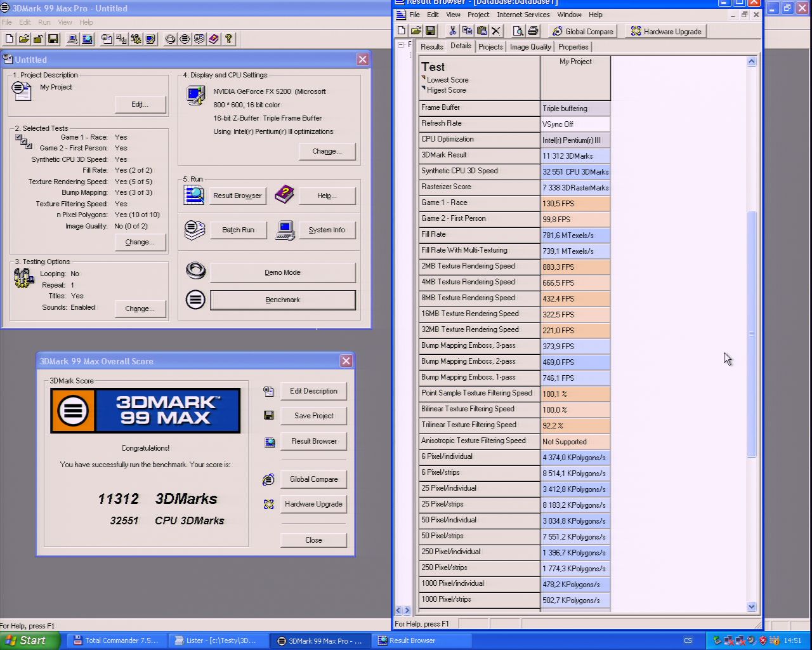Click Benchmark striped-circle icon in 3DMark toolbar
The height and width of the screenshot is (650, 812).
tap(185, 39)
